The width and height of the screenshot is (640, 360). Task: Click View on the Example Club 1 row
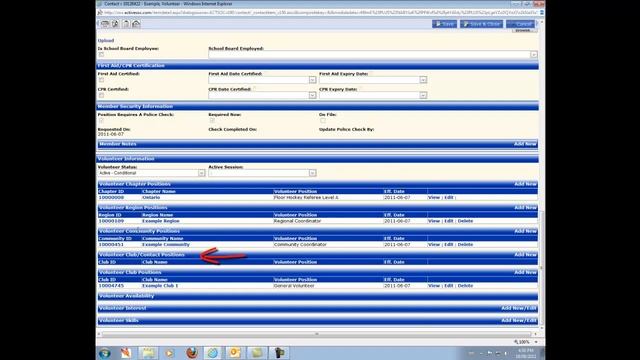pos(434,286)
